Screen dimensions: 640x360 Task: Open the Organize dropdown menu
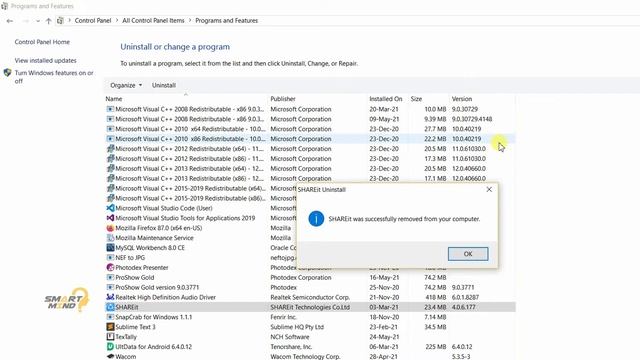126,85
